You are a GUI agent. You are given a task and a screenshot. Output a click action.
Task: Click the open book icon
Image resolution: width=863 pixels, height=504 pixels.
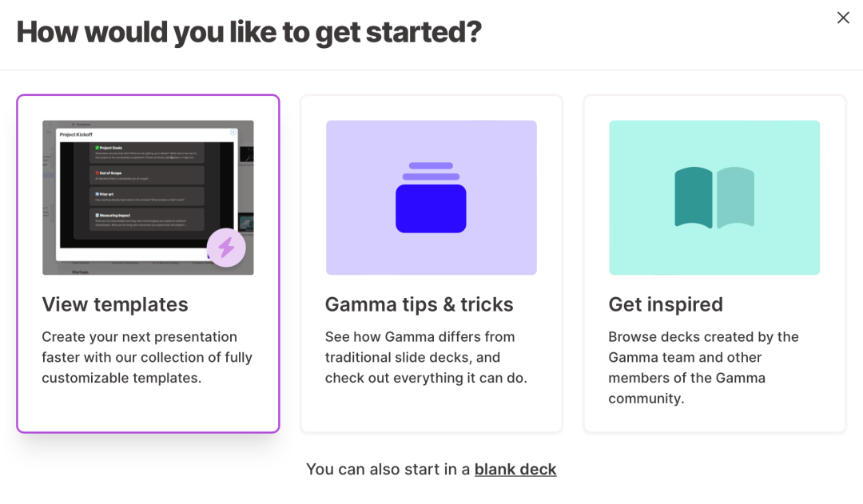714,198
